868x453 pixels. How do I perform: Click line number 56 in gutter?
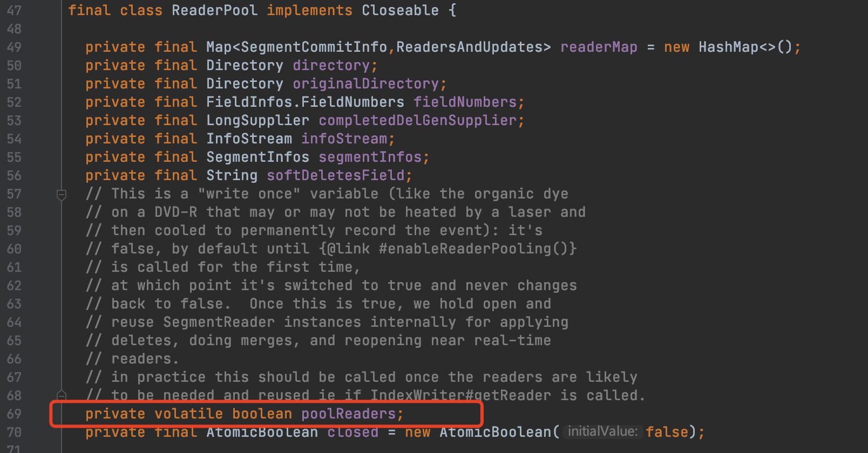click(14, 176)
